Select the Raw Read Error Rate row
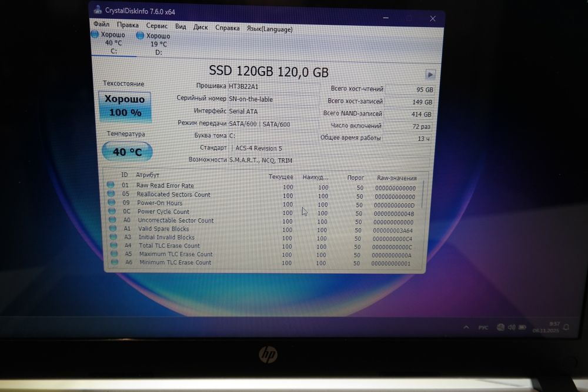 [x=262, y=186]
